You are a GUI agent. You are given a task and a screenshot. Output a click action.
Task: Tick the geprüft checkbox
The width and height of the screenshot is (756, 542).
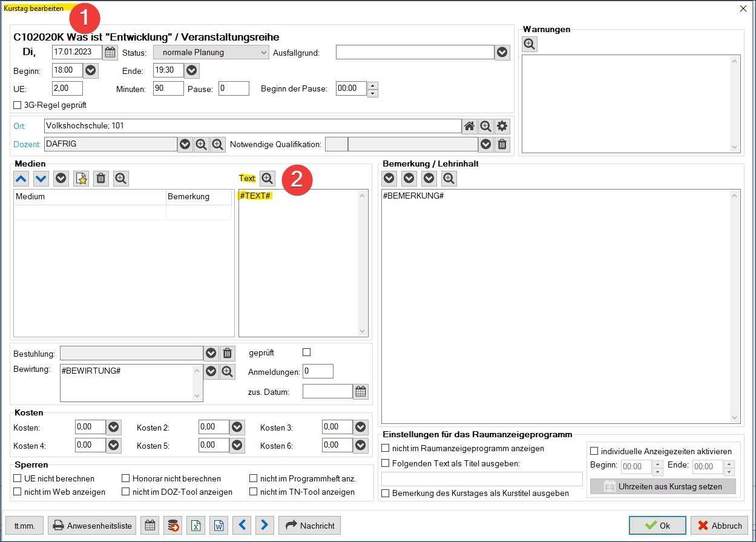tap(306, 352)
